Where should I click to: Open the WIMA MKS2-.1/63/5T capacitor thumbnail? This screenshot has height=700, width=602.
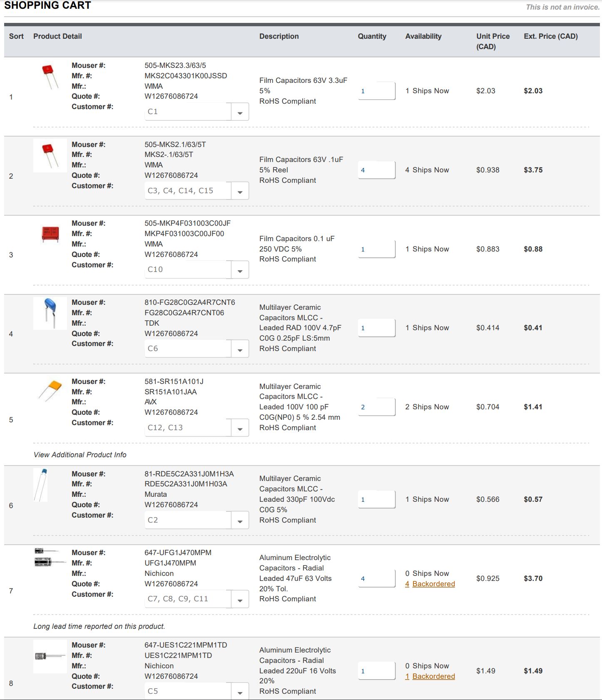point(50,155)
